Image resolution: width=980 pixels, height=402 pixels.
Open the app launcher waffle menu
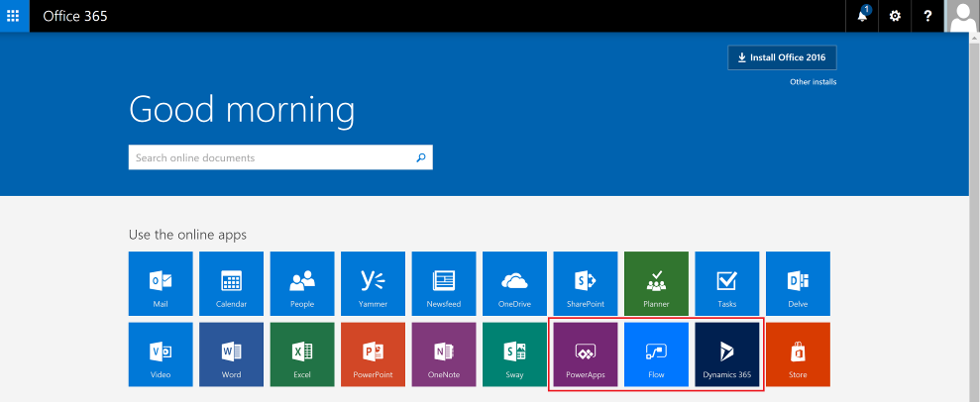tap(15, 16)
